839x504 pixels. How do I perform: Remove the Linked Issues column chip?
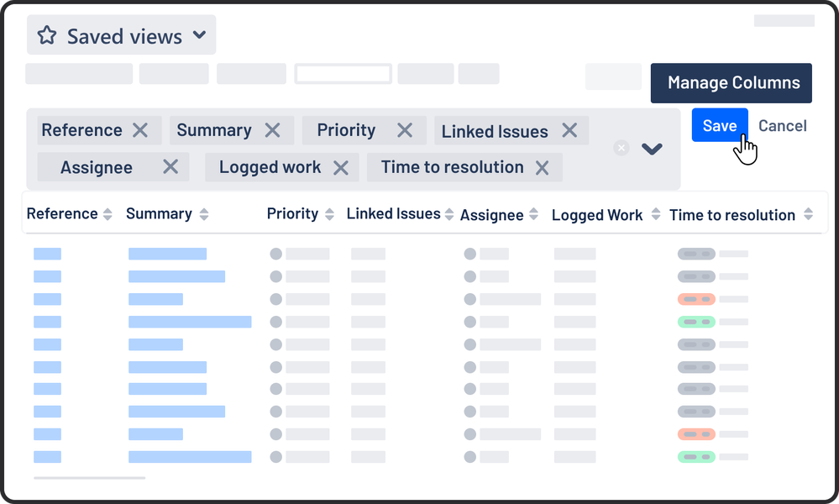tap(569, 131)
